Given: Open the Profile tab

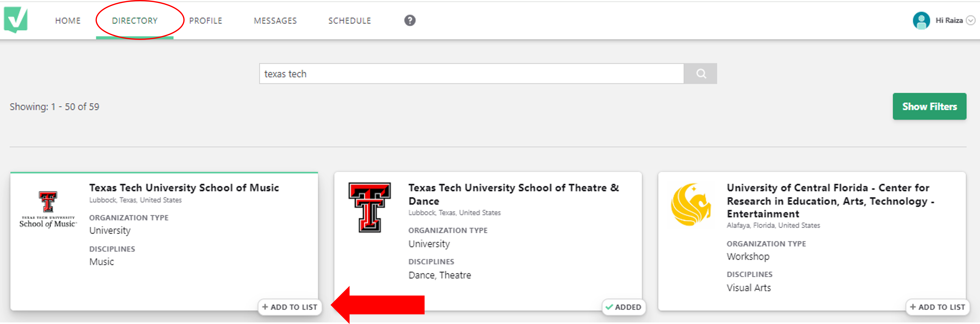Looking at the screenshot, I should click(205, 21).
